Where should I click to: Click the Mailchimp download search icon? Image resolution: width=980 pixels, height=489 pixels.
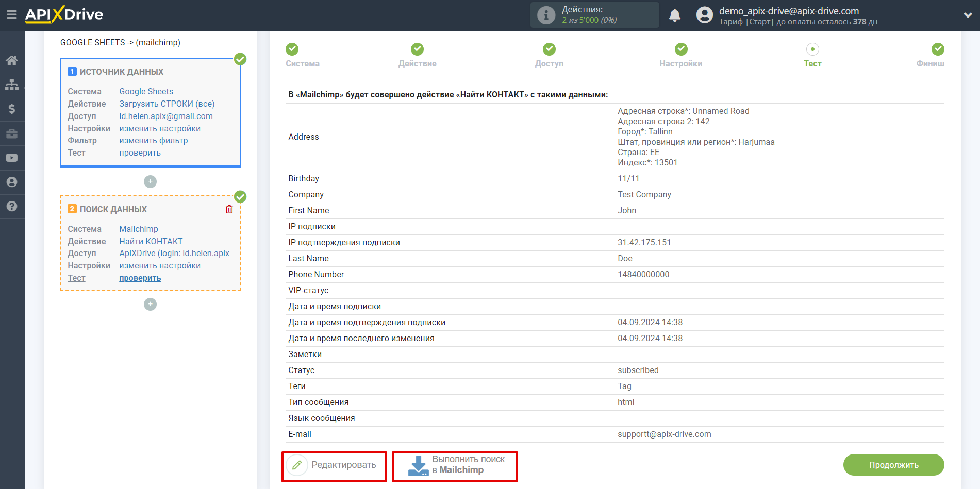click(418, 465)
